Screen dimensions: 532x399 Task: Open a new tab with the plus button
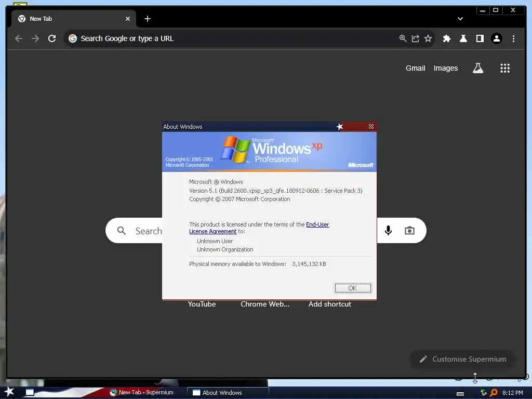(x=147, y=19)
